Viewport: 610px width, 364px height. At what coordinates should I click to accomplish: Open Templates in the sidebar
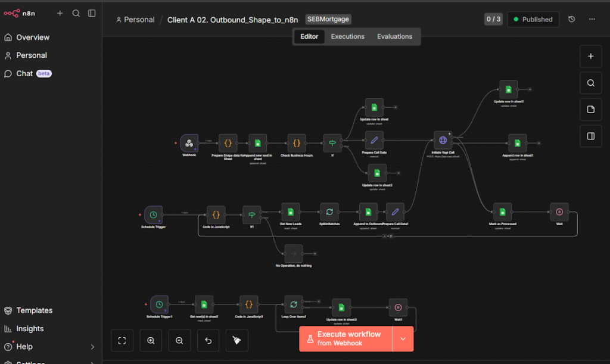[x=34, y=310]
